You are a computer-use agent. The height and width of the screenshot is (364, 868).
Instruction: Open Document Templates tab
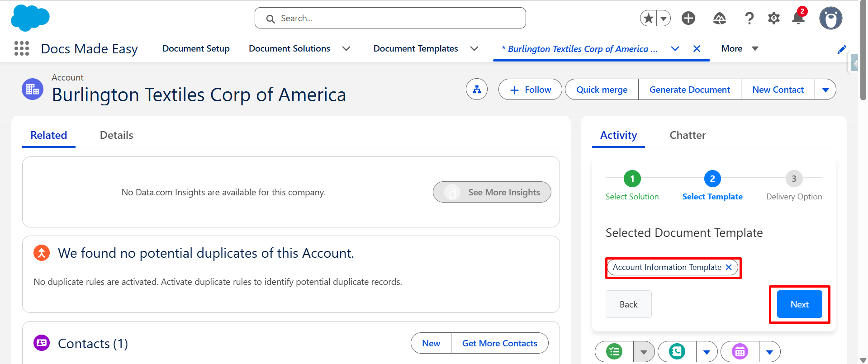point(416,48)
